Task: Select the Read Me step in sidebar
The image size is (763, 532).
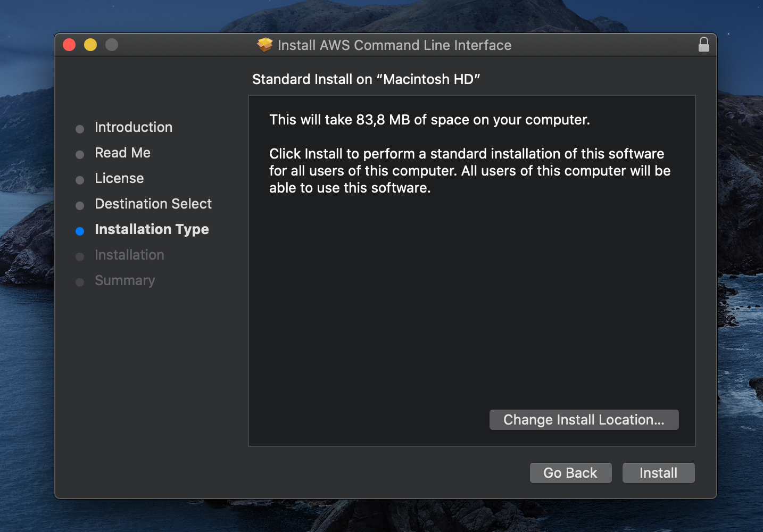Action: point(122,153)
